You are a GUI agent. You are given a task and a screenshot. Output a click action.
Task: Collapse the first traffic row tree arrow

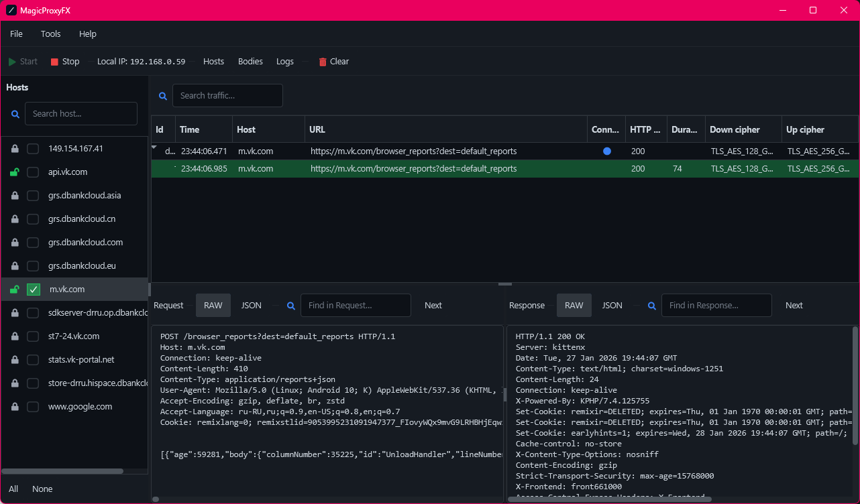[154, 147]
